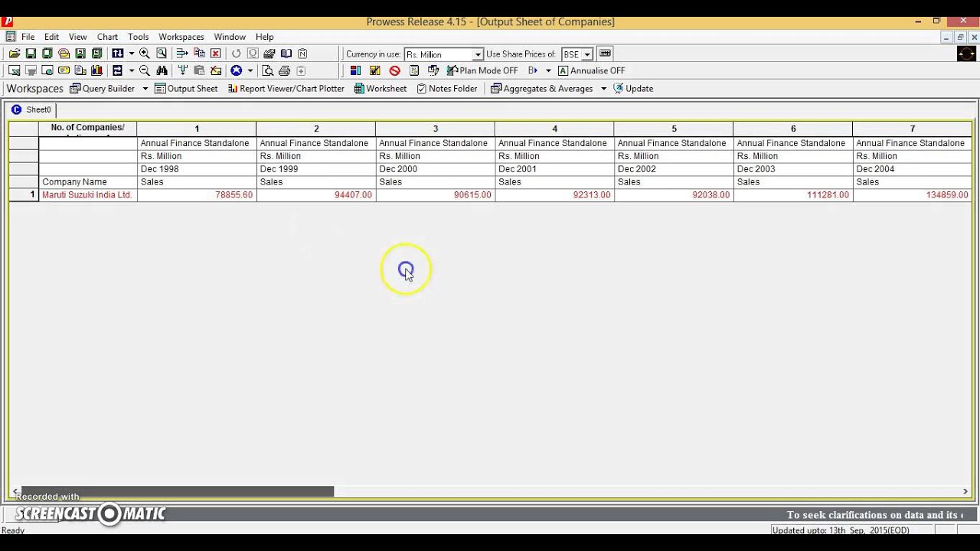Screen dimensions: 980x551
Task: Click the Dec 2001 header cell
Action: pos(554,169)
